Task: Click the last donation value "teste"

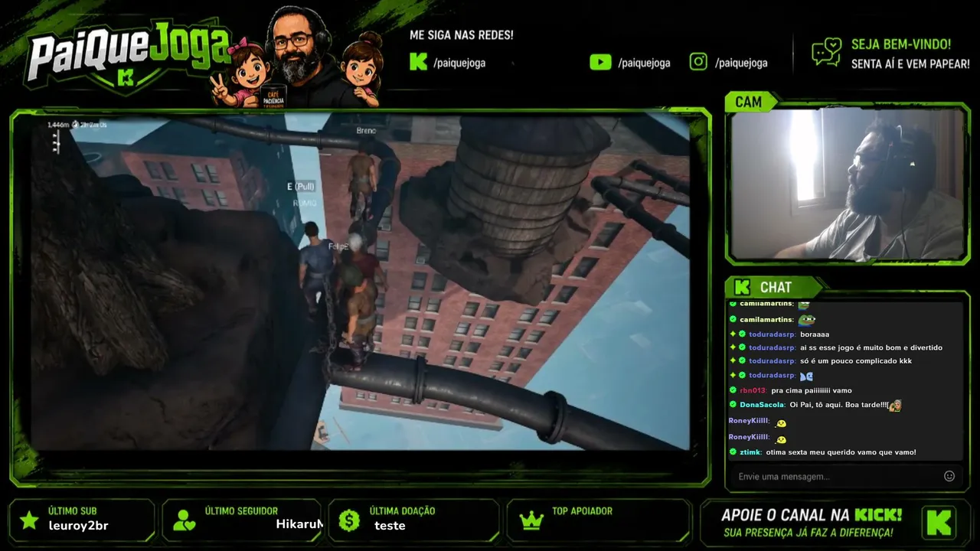Action: point(390,526)
